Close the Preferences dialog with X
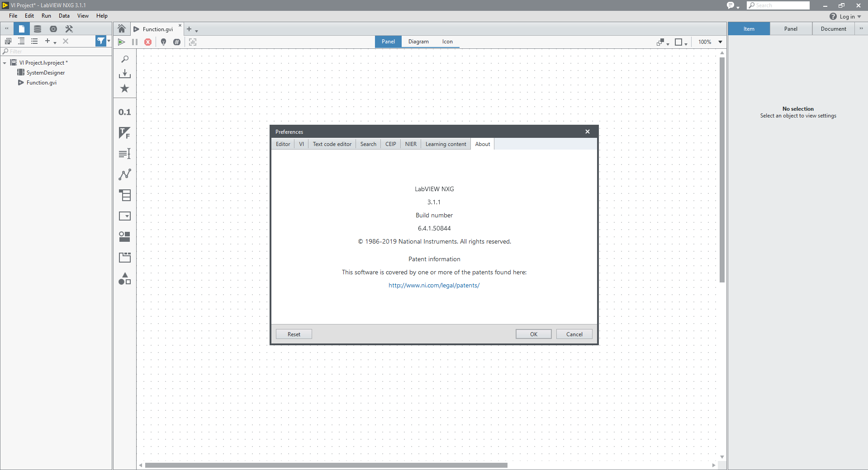868x470 pixels. (x=588, y=132)
